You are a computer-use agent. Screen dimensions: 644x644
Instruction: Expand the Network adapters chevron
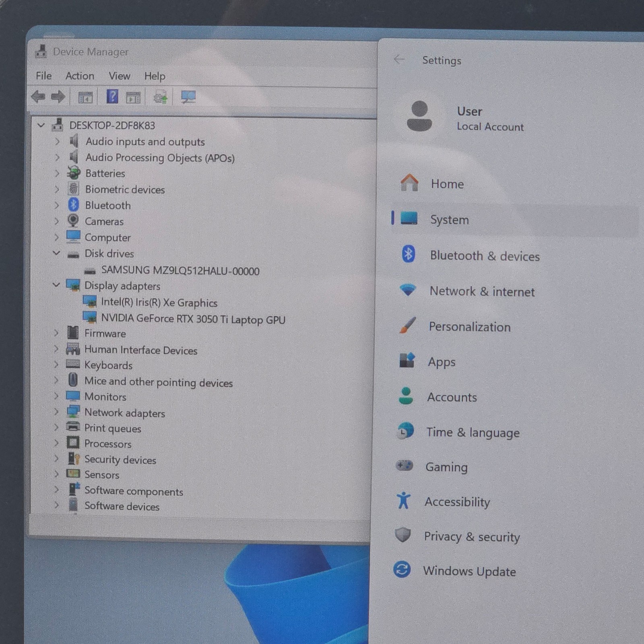coord(56,412)
